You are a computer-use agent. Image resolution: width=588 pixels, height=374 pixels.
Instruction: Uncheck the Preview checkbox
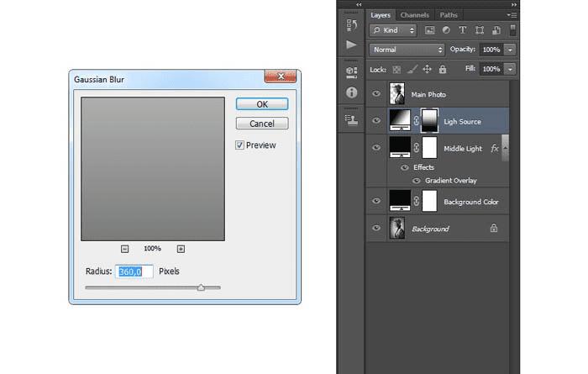(x=239, y=145)
